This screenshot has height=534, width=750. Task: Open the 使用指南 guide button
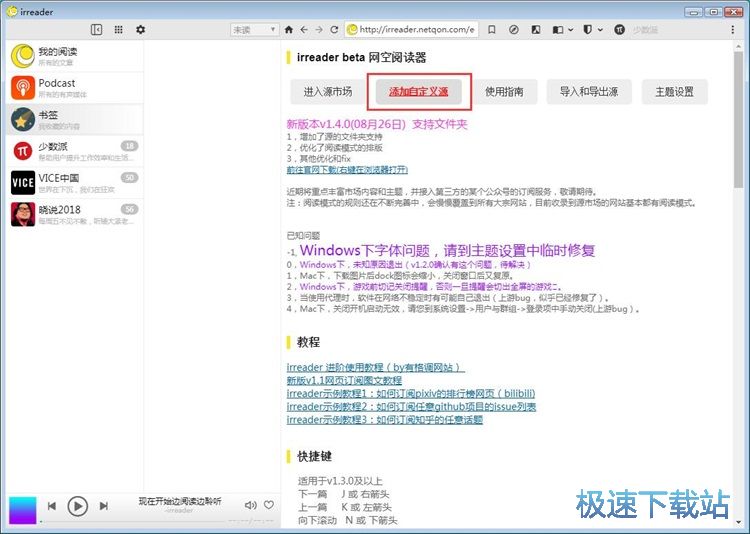(504, 91)
